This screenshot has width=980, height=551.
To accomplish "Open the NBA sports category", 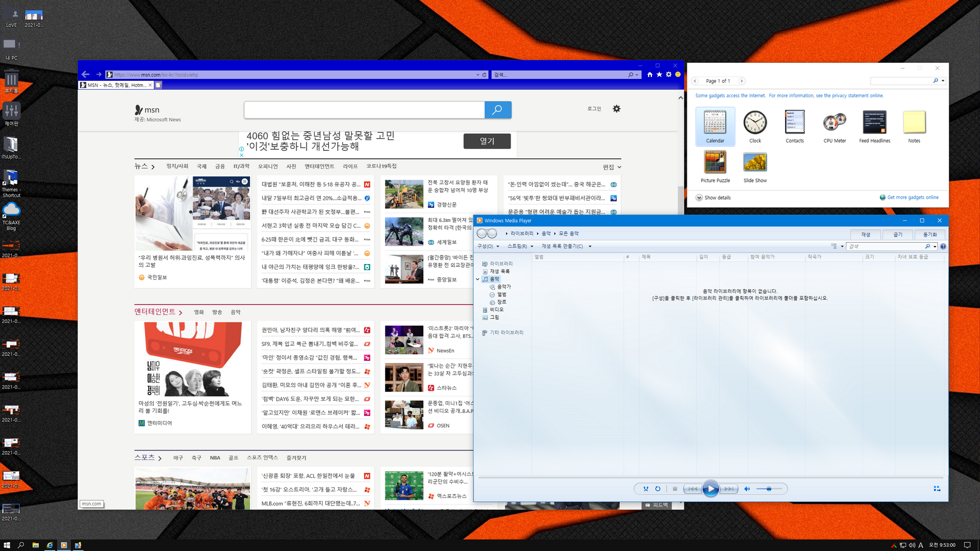I will coord(215,458).
